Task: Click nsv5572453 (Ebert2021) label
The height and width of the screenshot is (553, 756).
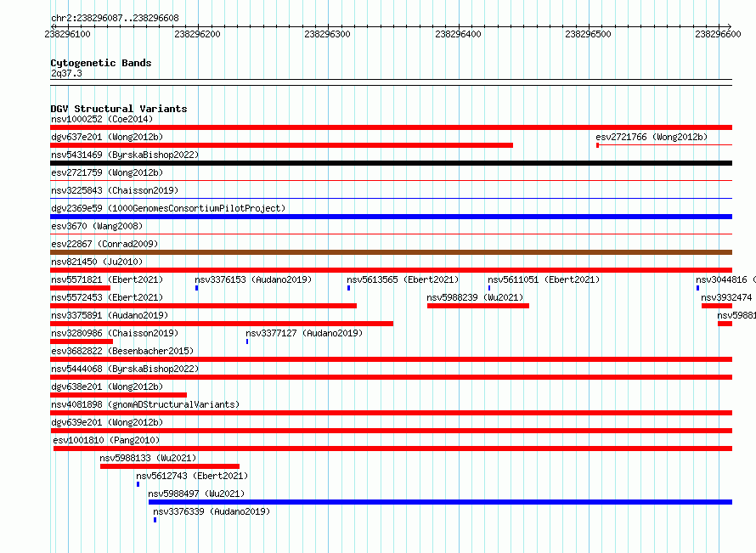Action: click(107, 297)
